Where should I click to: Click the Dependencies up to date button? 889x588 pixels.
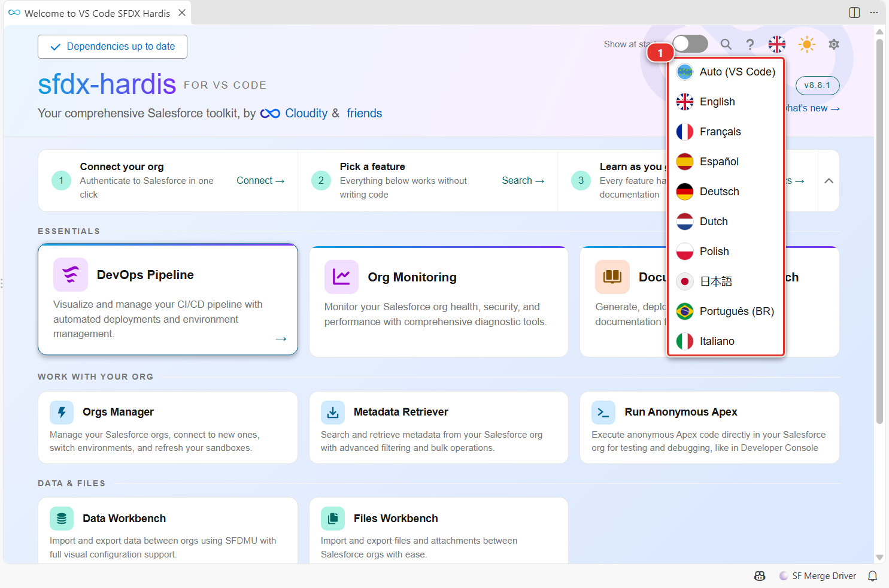point(113,47)
